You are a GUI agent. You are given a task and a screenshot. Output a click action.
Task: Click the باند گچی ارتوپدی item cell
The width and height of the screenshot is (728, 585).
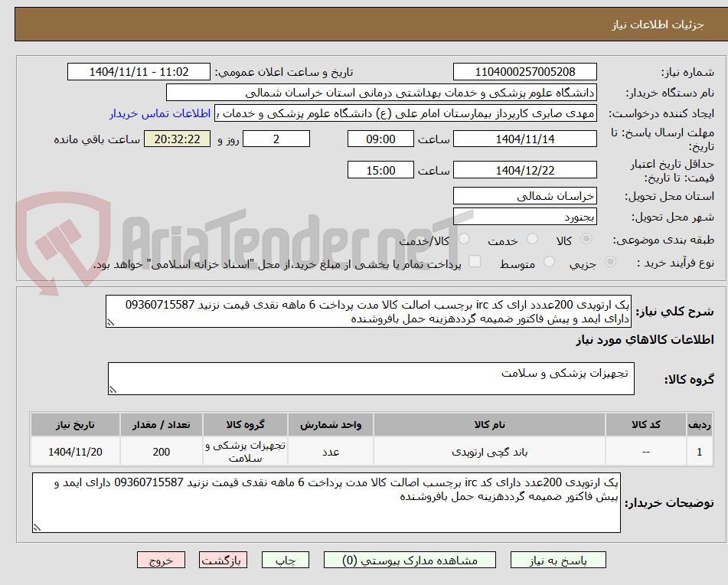(489, 452)
